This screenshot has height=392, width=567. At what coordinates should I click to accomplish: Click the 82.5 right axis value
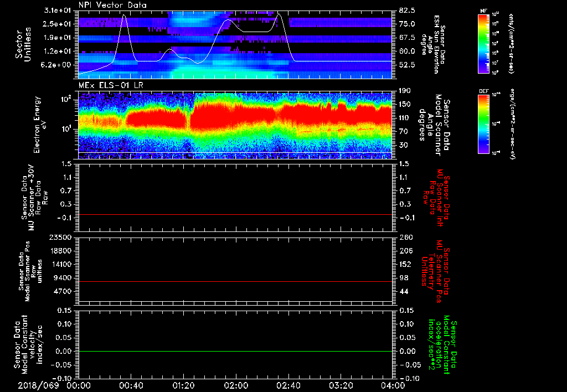coord(407,10)
